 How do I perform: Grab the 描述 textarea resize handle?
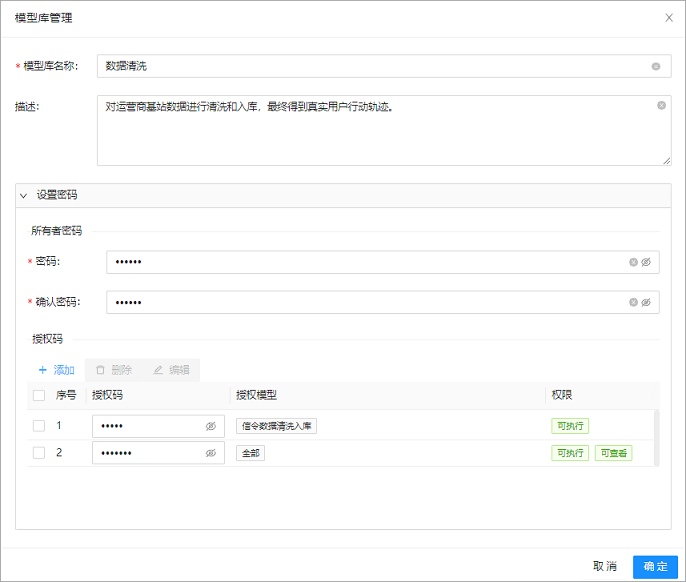(666, 161)
